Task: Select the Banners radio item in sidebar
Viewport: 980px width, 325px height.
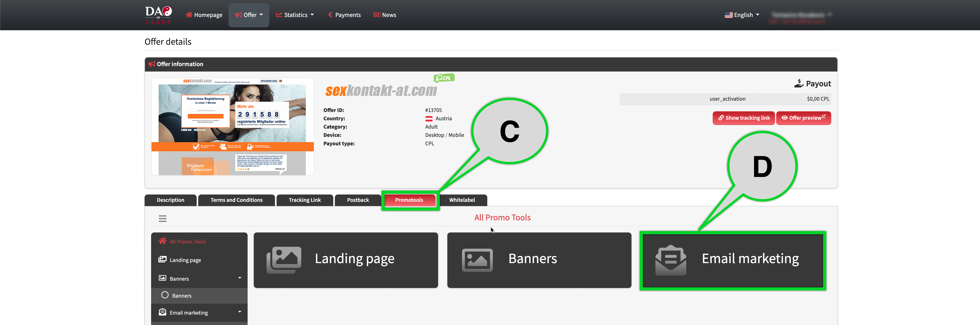Action: pyautogui.click(x=165, y=295)
